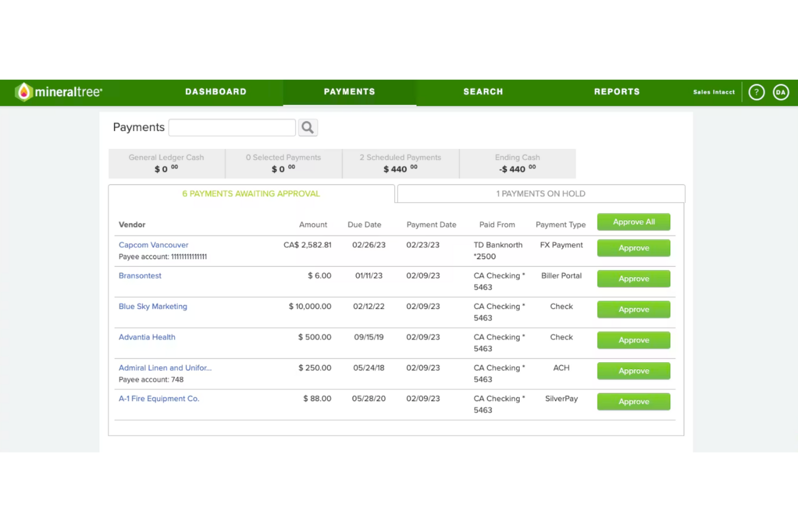The height and width of the screenshot is (532, 798).
Task: Click the Payments search input field
Action: 232,127
